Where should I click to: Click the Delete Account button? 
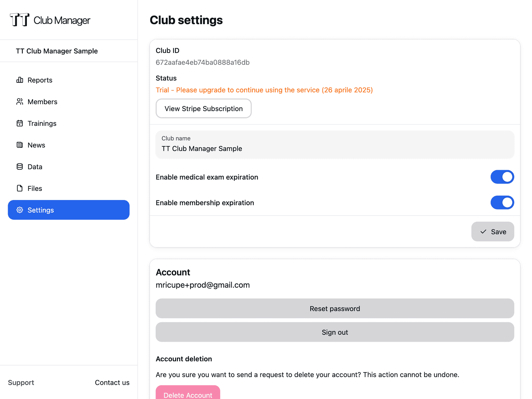[x=188, y=394]
